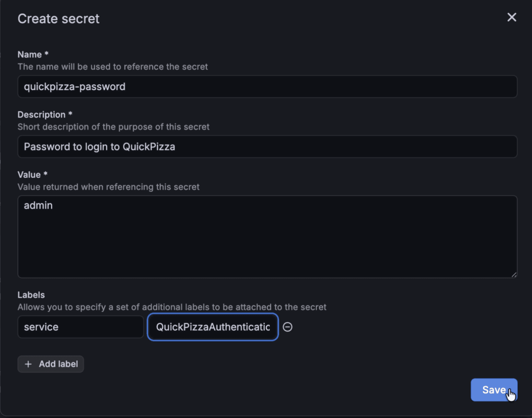Screen dimensions: 532x418
Task: Click the Create secret dialog title
Action: [58, 18]
